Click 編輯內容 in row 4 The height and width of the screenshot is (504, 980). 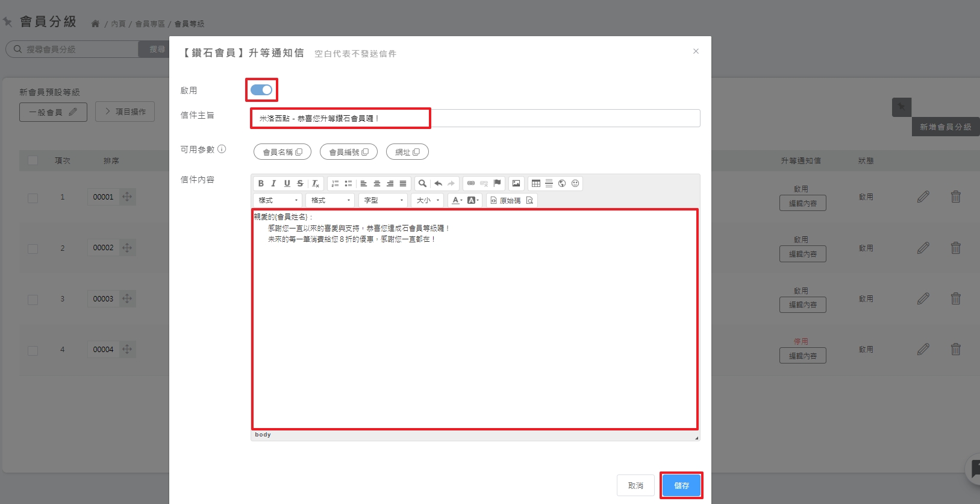click(x=803, y=356)
